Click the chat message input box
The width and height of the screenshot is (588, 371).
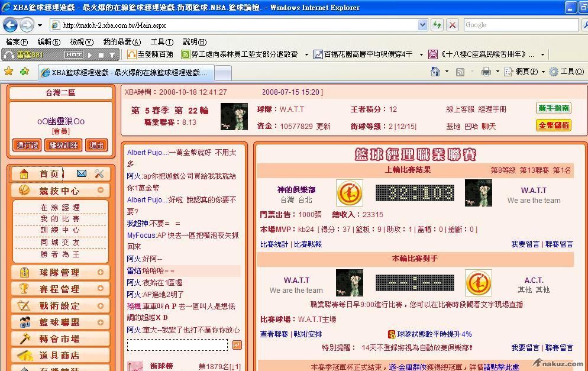pyautogui.click(x=177, y=345)
